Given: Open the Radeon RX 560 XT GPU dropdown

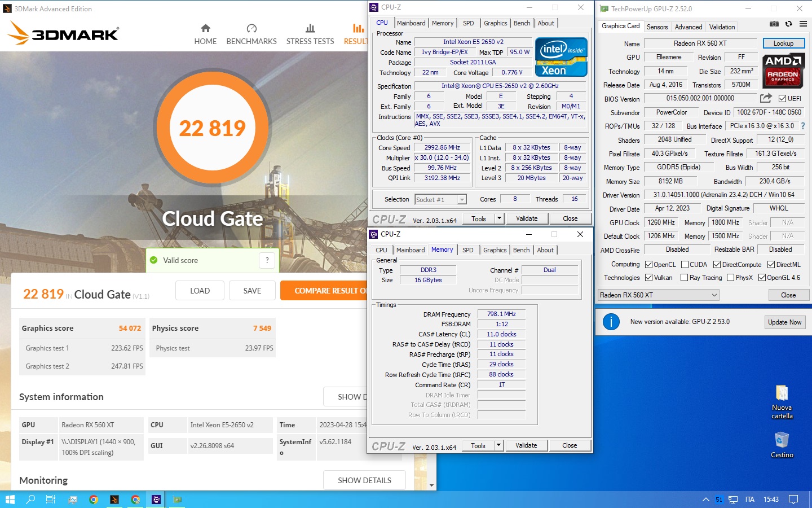Looking at the screenshot, I should coord(658,295).
